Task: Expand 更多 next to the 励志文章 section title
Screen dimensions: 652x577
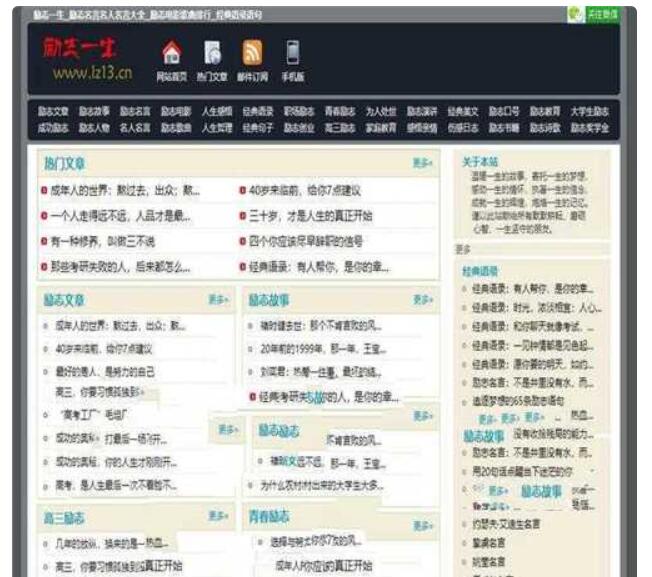Action: tap(217, 298)
